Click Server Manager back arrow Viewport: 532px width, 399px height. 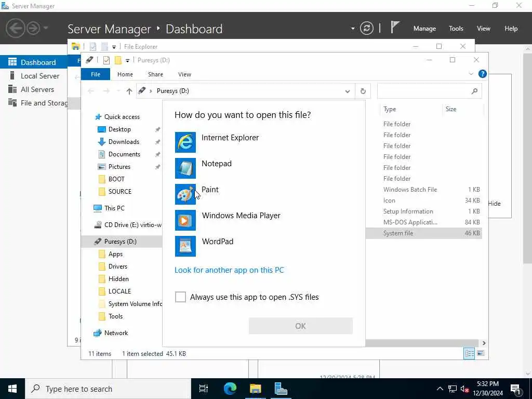[15, 28]
